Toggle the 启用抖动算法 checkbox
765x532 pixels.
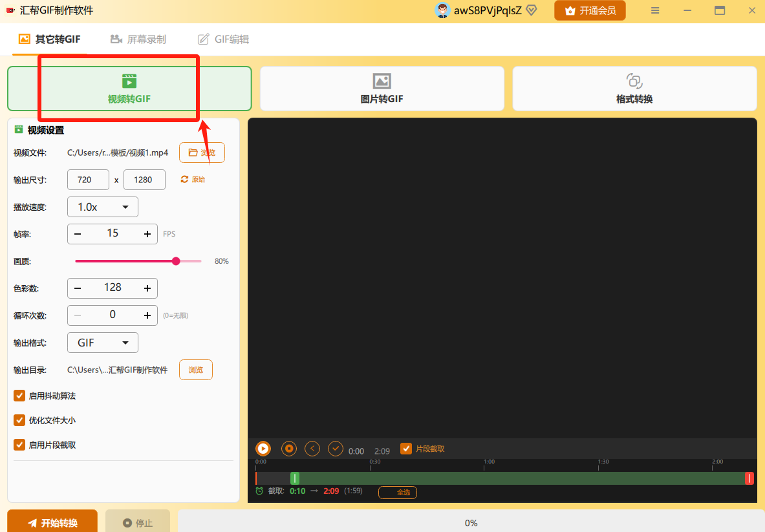click(x=19, y=396)
